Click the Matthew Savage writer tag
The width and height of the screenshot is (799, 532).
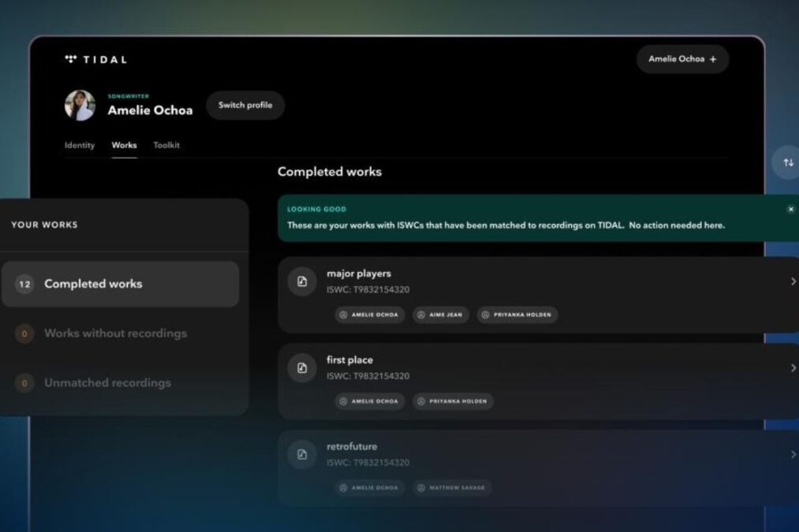coord(452,488)
